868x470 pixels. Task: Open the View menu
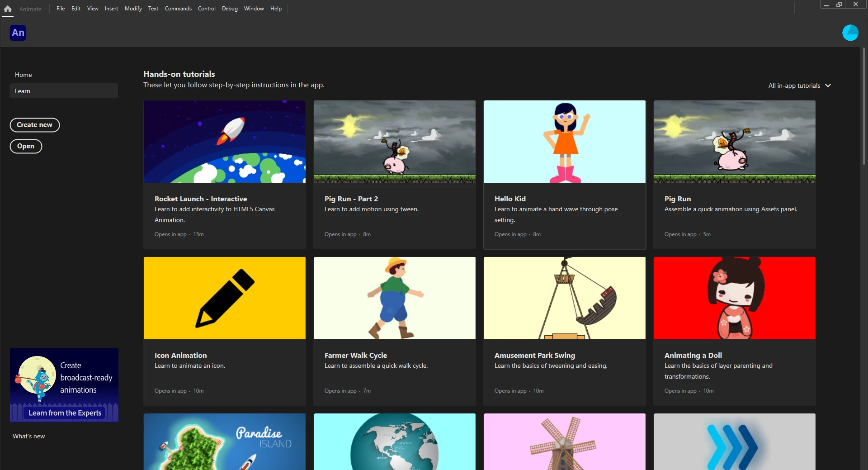pos(93,9)
